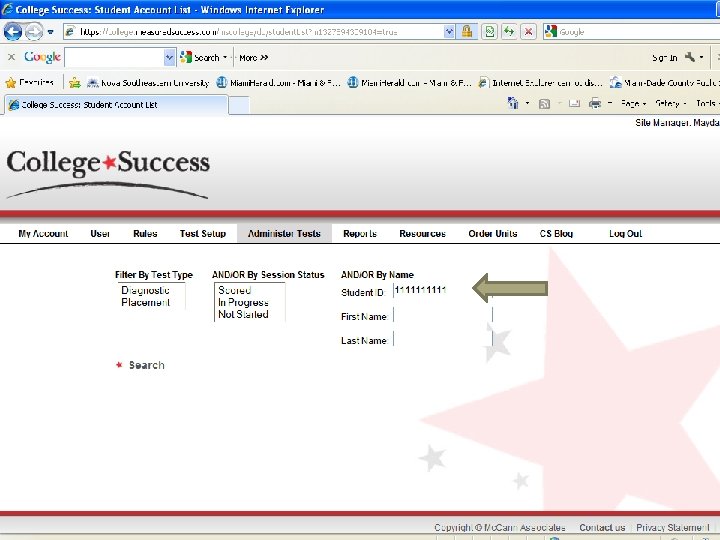Open the Search button options arrow
This screenshot has height=540, width=720.
point(225,57)
